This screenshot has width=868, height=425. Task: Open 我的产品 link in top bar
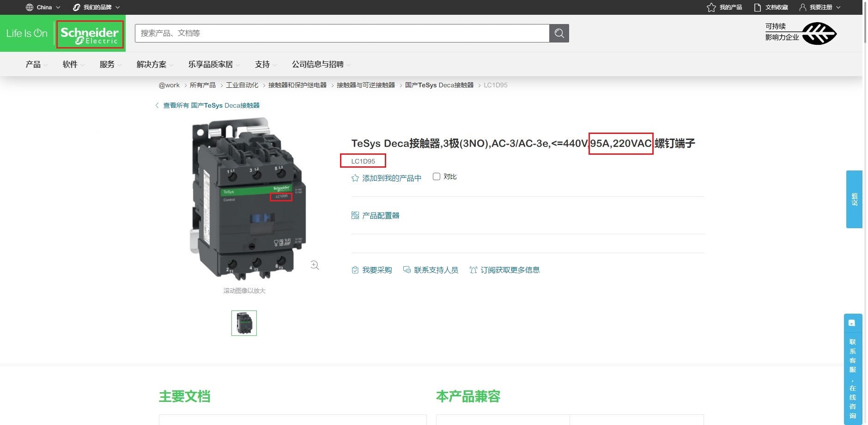pyautogui.click(x=731, y=7)
